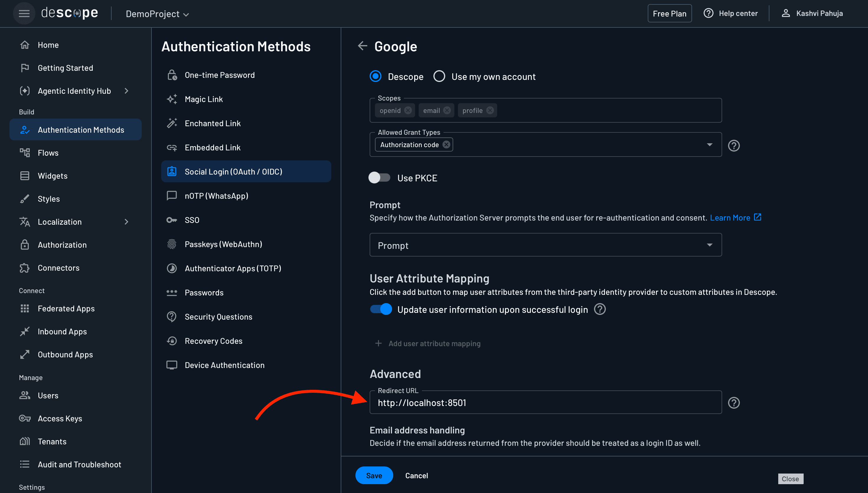This screenshot has width=868, height=493.
Task: Select Use my own account radio
Action: click(439, 77)
